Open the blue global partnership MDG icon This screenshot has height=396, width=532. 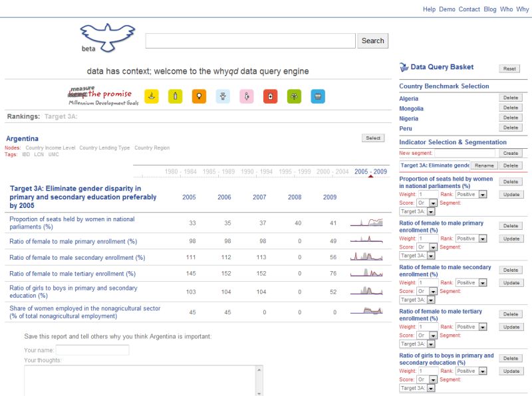(318, 96)
